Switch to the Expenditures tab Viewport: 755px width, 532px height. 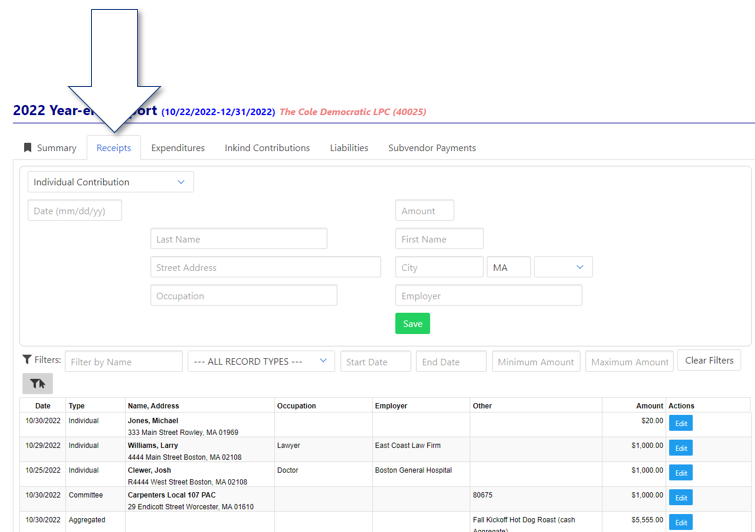(178, 148)
